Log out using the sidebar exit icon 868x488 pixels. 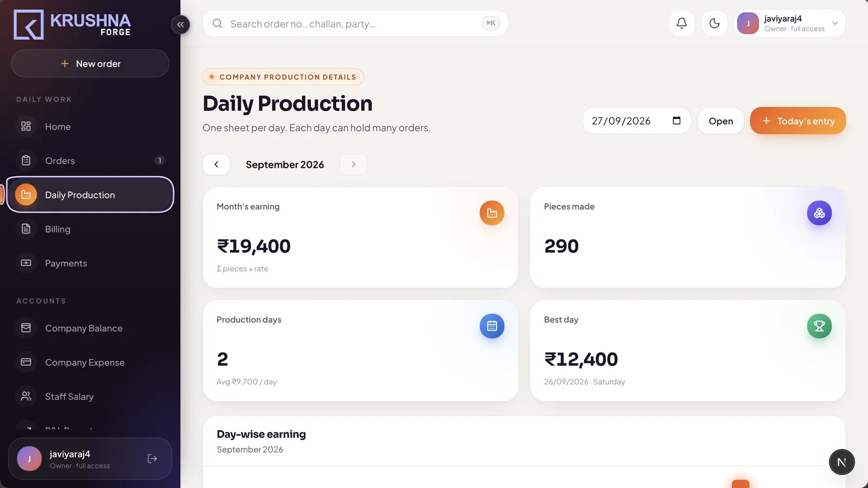tap(152, 459)
